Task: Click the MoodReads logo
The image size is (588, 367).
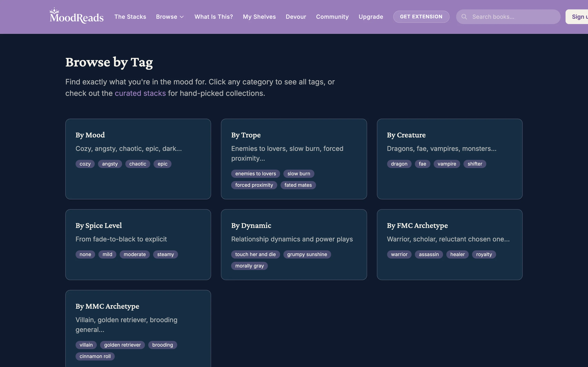Action: [x=76, y=17]
